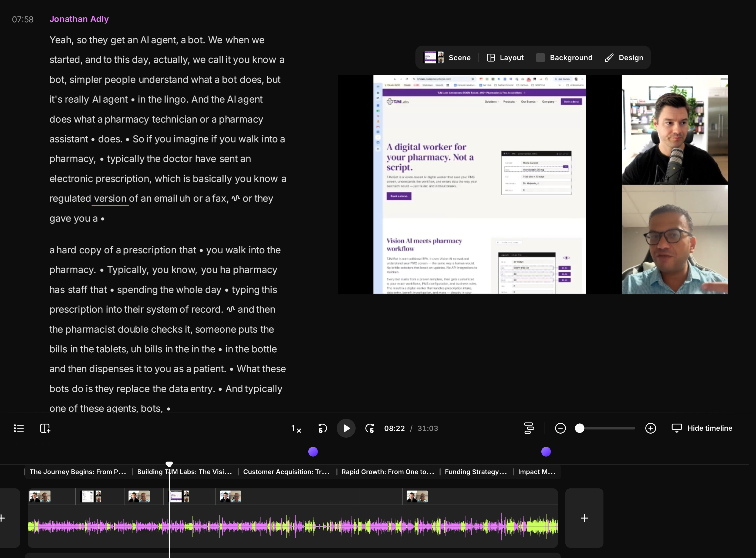The width and height of the screenshot is (756, 558).
Task: Open the Design panel
Action: point(624,58)
